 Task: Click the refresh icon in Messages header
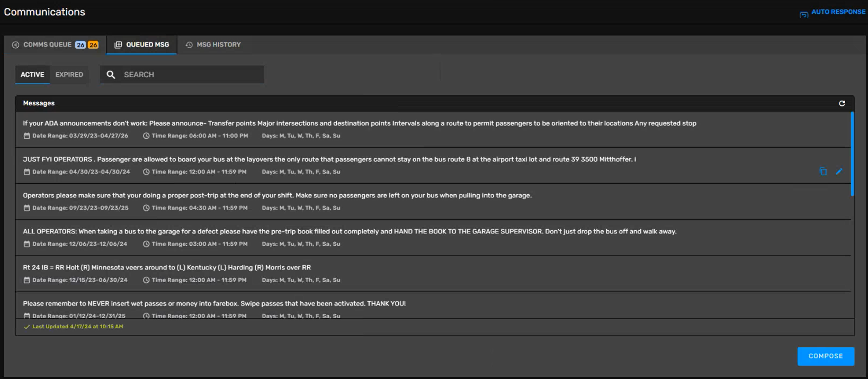pyautogui.click(x=842, y=103)
